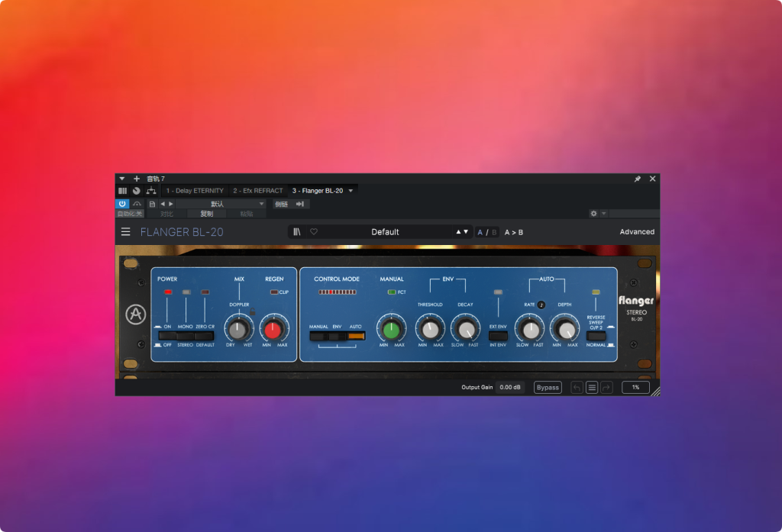
Task: Click the undo arrow icon
Action: coord(577,388)
